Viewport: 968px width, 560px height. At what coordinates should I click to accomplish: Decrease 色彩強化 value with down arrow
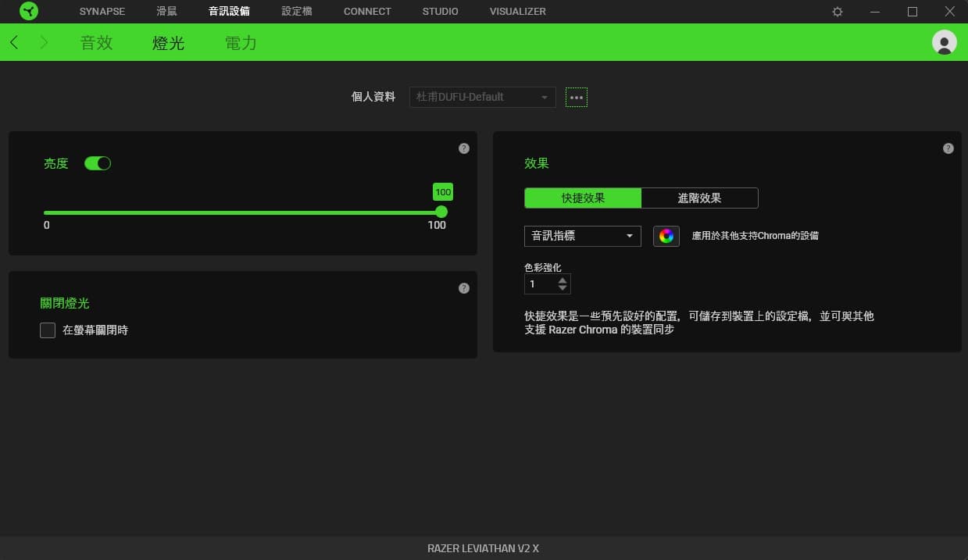coord(563,289)
